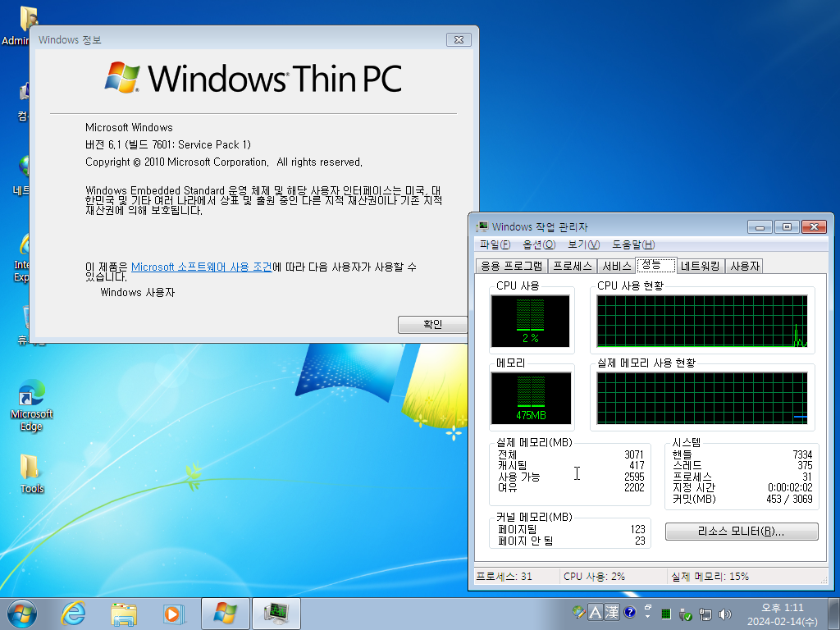Toggle the A input mode indicator
840x630 pixels.
[596, 612]
